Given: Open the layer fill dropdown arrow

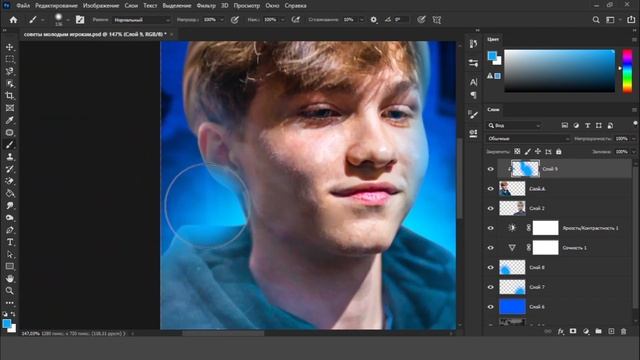Looking at the screenshot, I should [634, 151].
